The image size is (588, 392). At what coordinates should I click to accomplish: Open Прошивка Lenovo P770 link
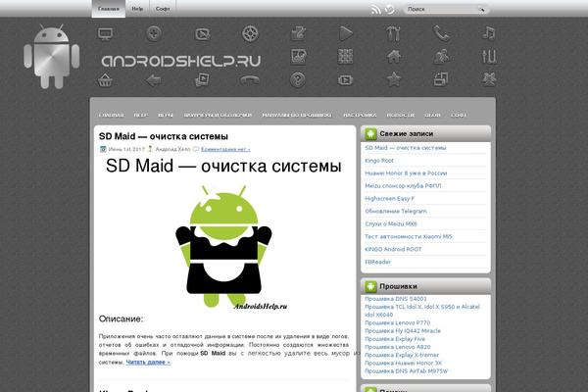[x=398, y=323]
